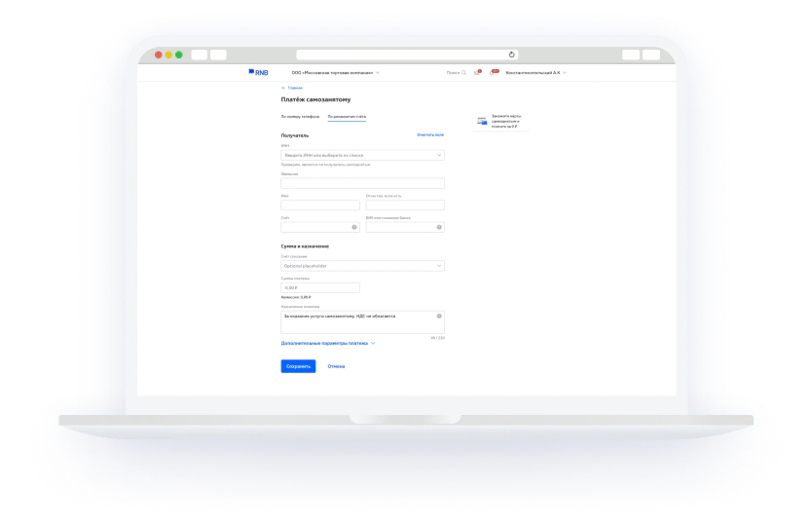Viewport: 812px width, 526px height.
Task: Open the mail messages icon with badge
Action: click(478, 72)
